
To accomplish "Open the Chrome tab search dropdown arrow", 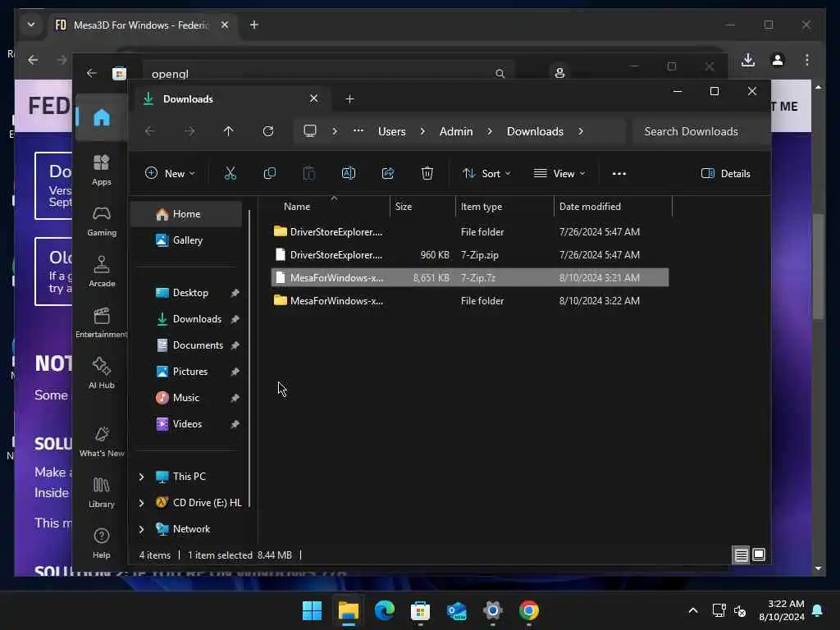I will coord(31,25).
